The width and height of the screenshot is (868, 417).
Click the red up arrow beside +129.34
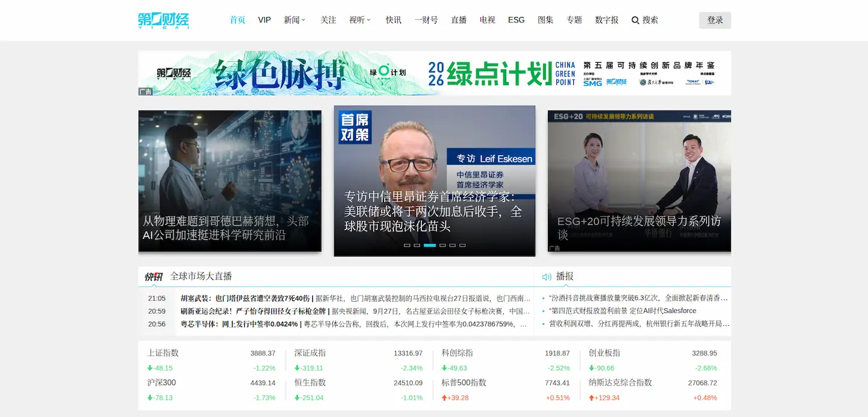click(x=591, y=398)
